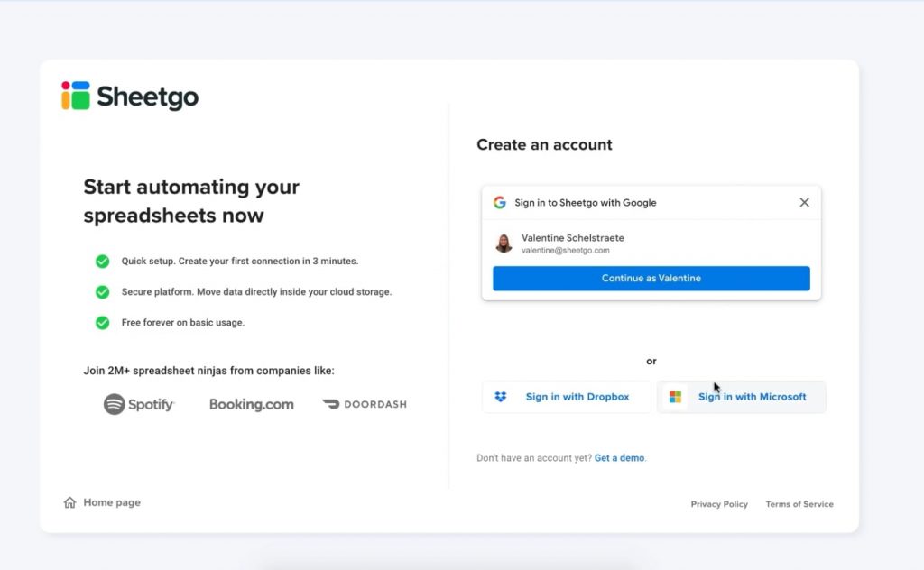Open the Privacy Policy link
This screenshot has height=570, width=924.
[x=719, y=504]
